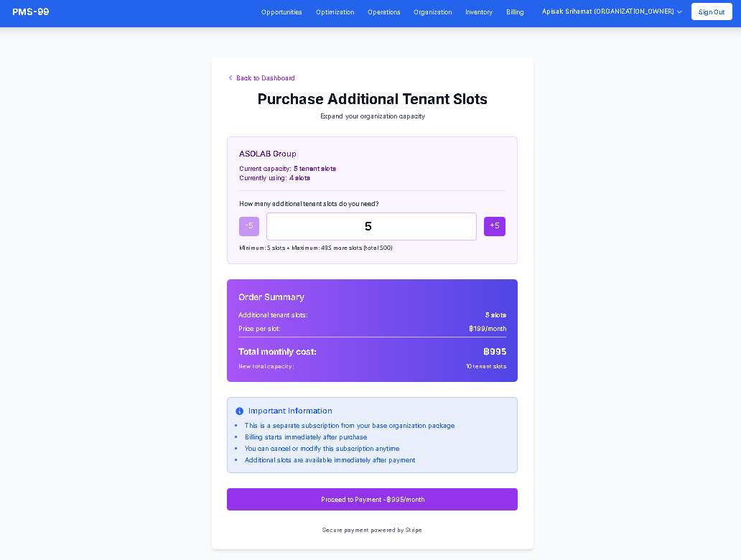
Task: Click the PMS-99 logo
Action: coord(30,12)
